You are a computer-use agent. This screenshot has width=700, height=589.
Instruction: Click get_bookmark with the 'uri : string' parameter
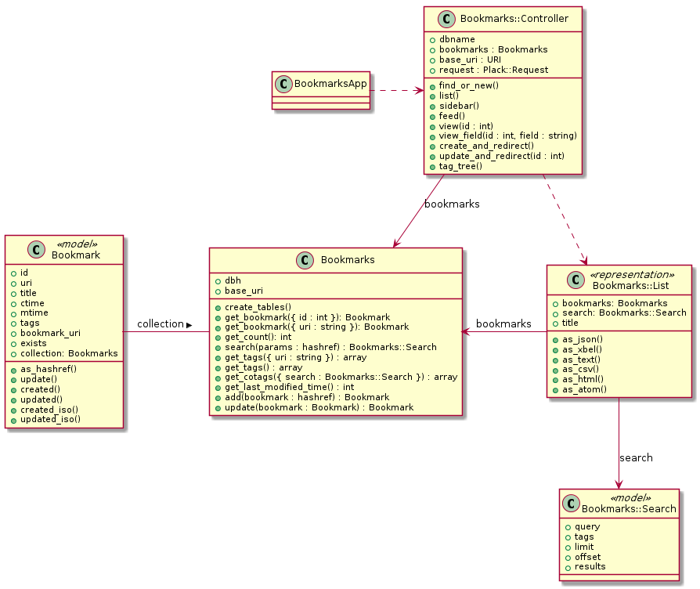(x=316, y=327)
